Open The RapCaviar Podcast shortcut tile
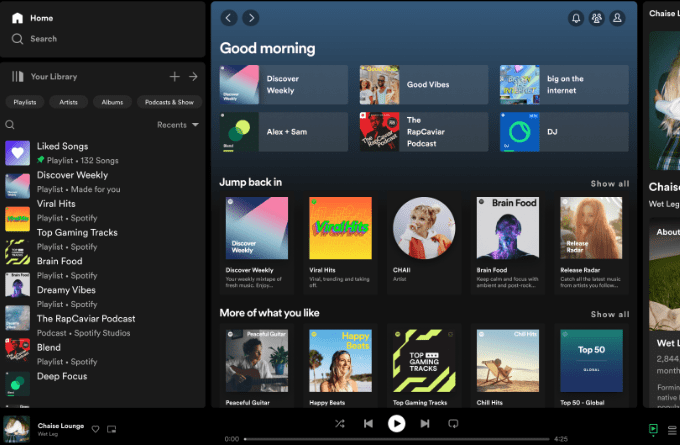This screenshot has width=680, height=445. pos(424,132)
